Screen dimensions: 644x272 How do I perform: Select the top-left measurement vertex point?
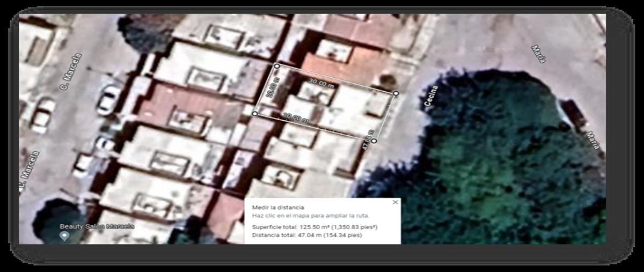(277, 66)
